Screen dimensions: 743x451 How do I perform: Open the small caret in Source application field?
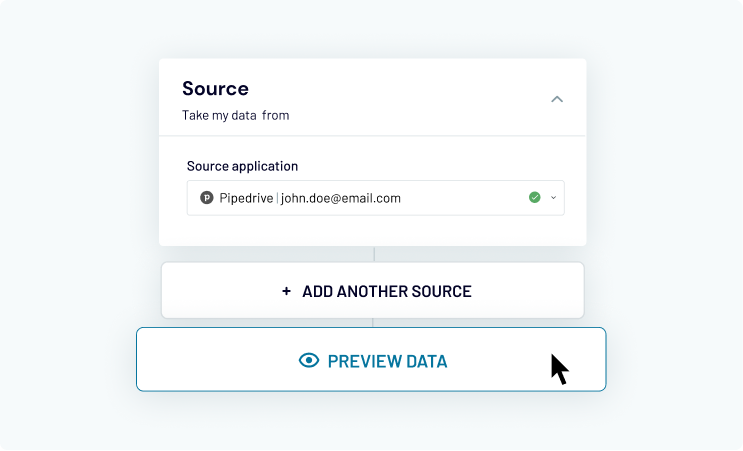(x=554, y=198)
